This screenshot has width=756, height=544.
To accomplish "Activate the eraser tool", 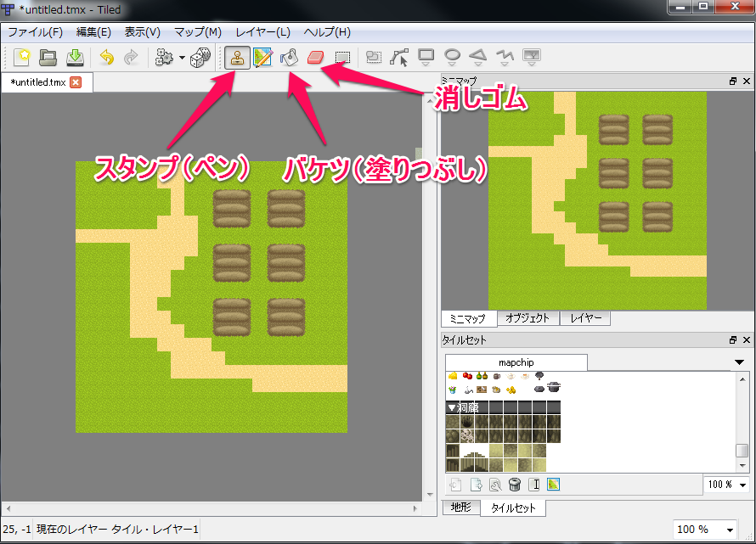I will pos(315,57).
